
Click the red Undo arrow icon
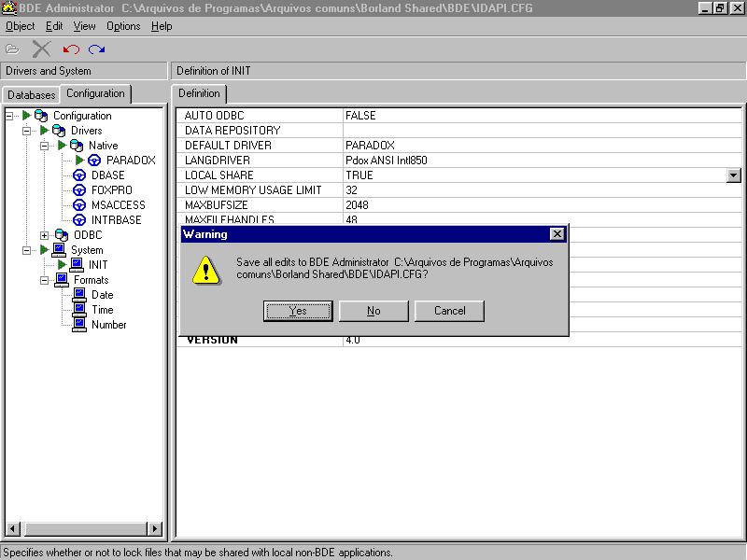71,49
